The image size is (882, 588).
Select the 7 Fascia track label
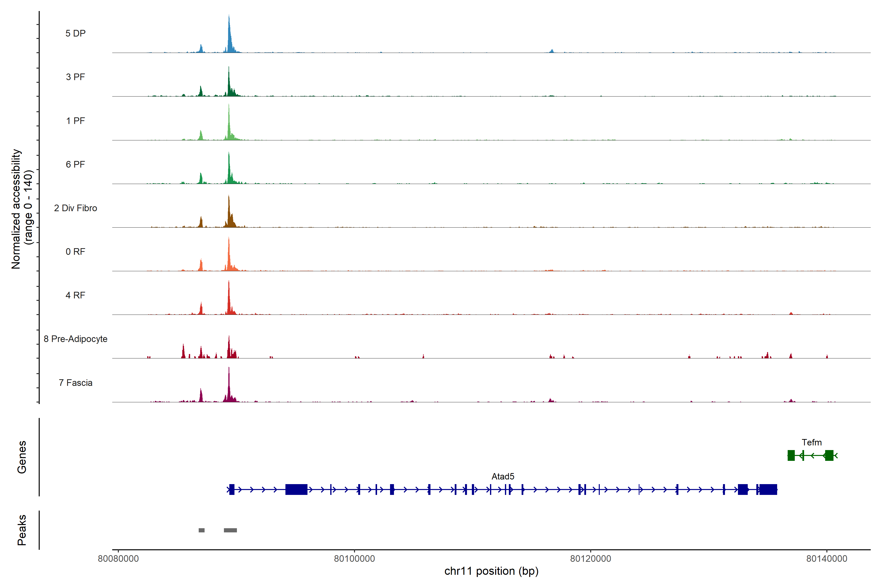75,382
